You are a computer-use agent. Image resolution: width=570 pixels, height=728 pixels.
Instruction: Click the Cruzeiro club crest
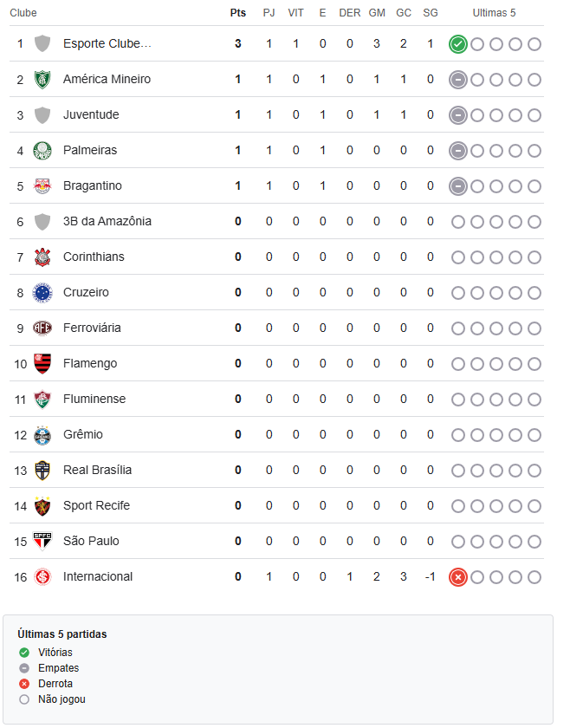coord(42,293)
